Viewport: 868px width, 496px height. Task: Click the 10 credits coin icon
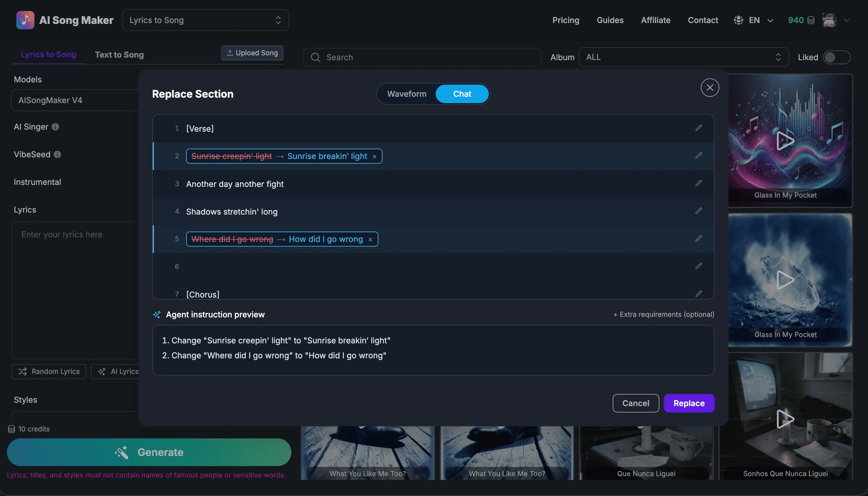pos(11,429)
